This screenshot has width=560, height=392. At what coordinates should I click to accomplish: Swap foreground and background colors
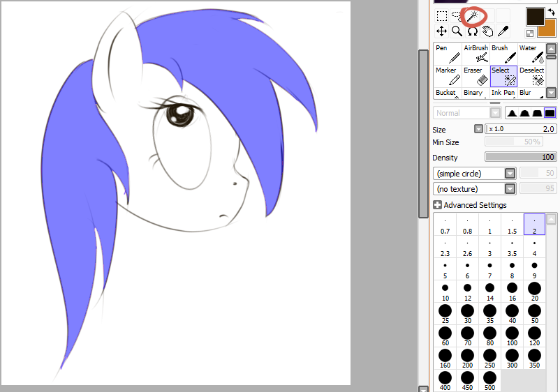coord(551,12)
